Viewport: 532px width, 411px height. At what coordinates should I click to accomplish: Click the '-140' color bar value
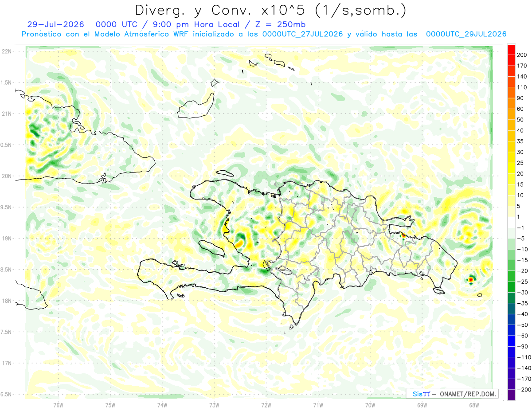(x=525, y=368)
